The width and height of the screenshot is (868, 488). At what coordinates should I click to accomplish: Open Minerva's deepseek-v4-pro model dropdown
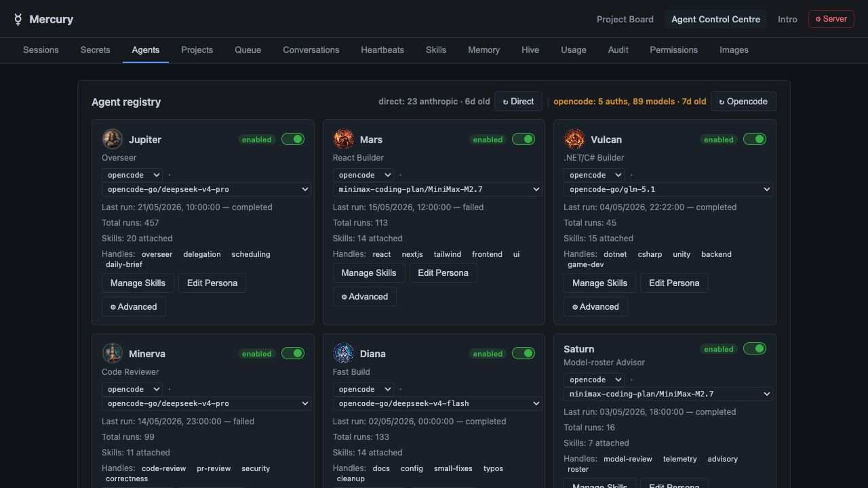click(x=206, y=404)
